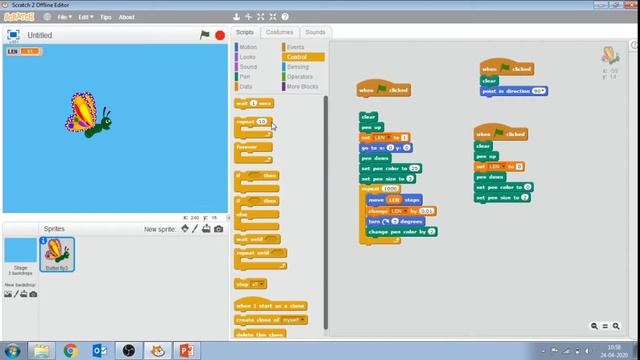
Task: Click the change LEN by 0.01 field
Action: click(427, 211)
